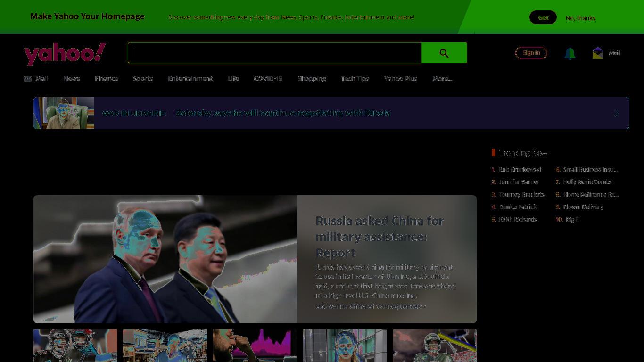The height and width of the screenshot is (362, 644).
Task: Click the quarterback story thumbnail
Action: click(x=435, y=346)
